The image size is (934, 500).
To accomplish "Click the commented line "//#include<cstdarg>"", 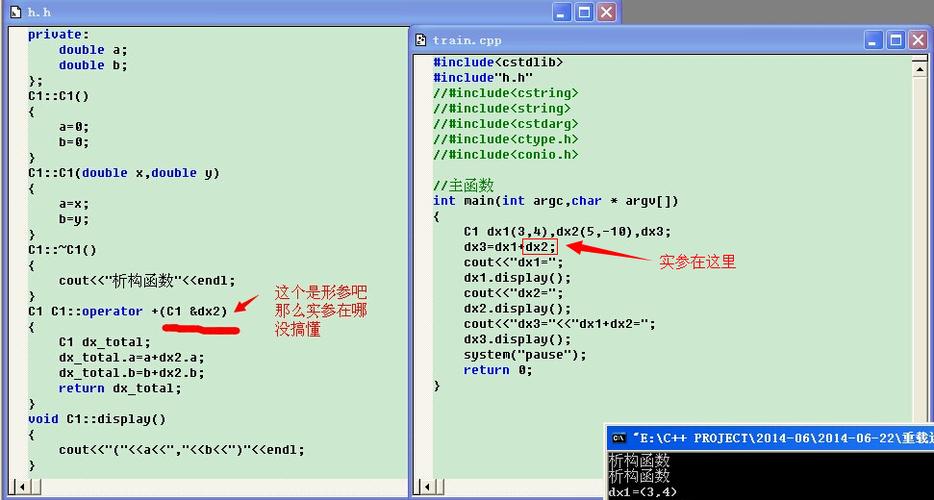I will click(506, 124).
